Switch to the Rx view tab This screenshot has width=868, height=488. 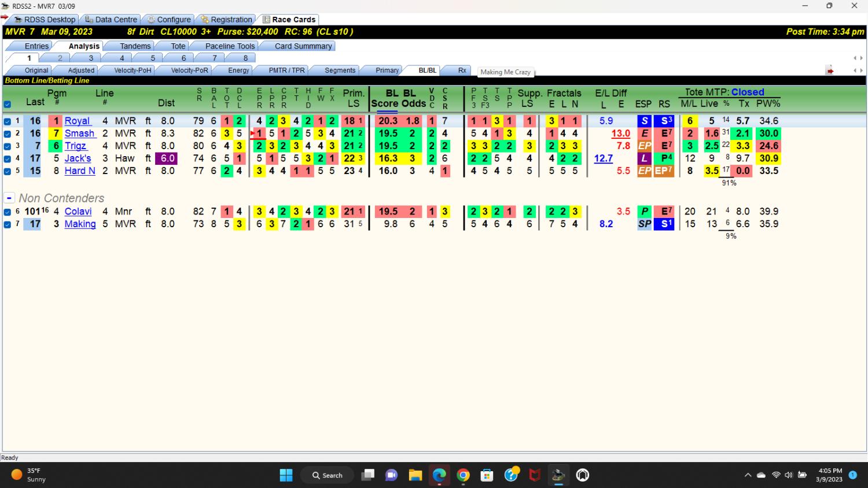coord(462,70)
